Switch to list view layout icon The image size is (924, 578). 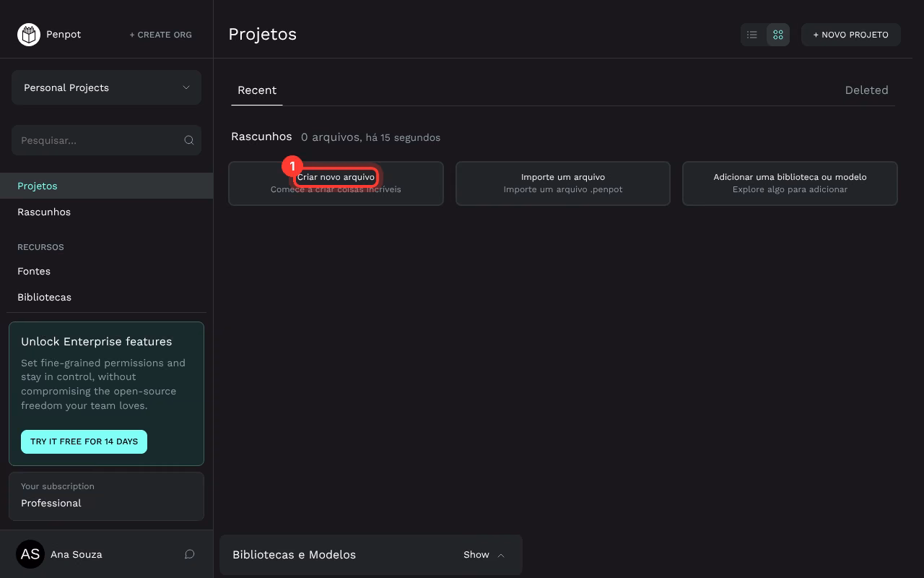(752, 35)
